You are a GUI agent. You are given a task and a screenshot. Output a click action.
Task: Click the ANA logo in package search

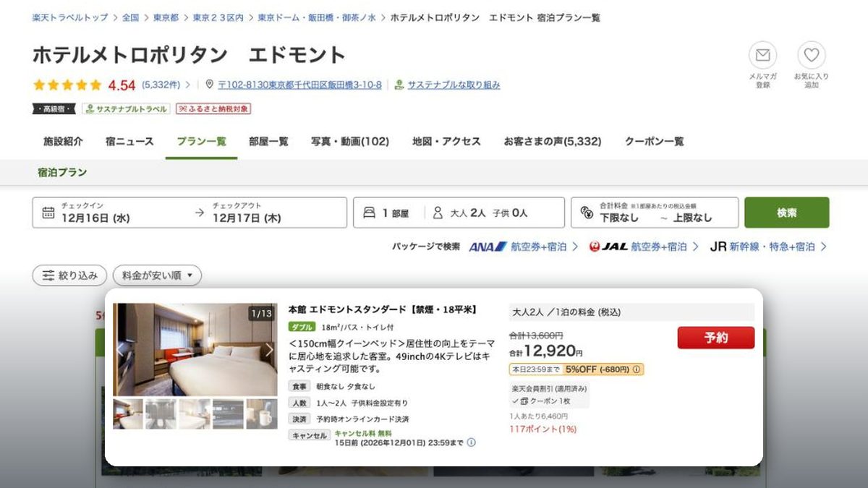click(x=488, y=247)
